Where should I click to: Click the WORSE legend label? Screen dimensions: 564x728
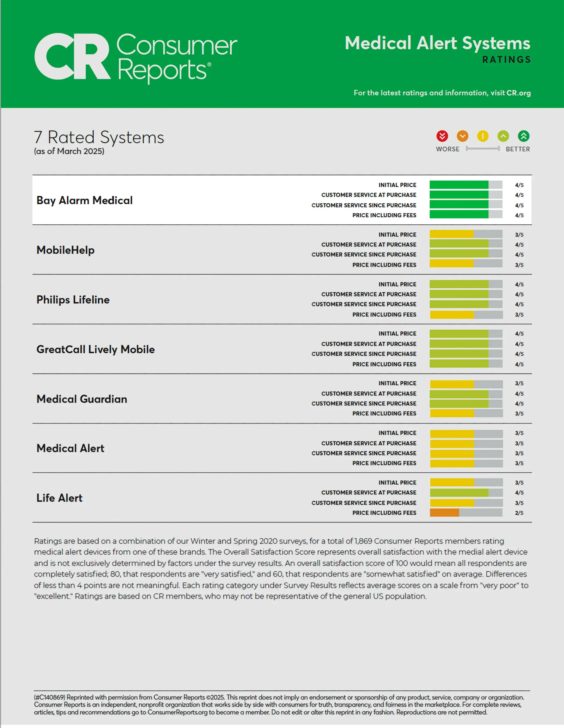point(448,149)
